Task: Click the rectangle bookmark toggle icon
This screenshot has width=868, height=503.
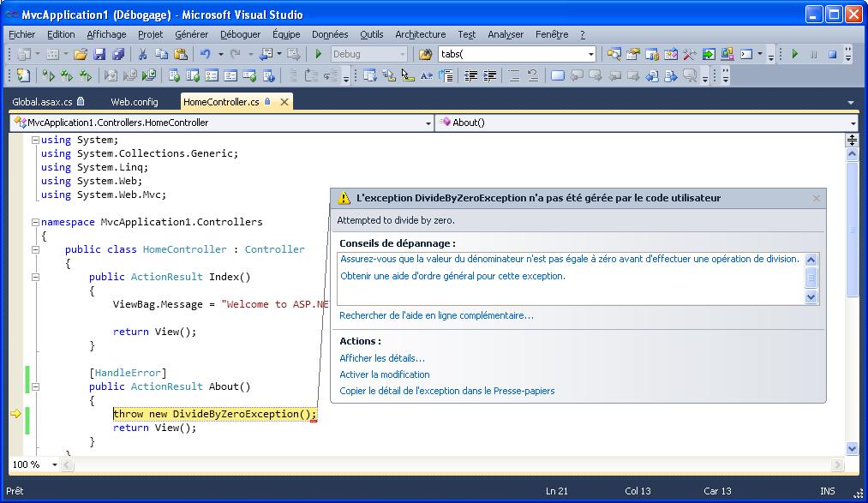Action: pos(558,75)
